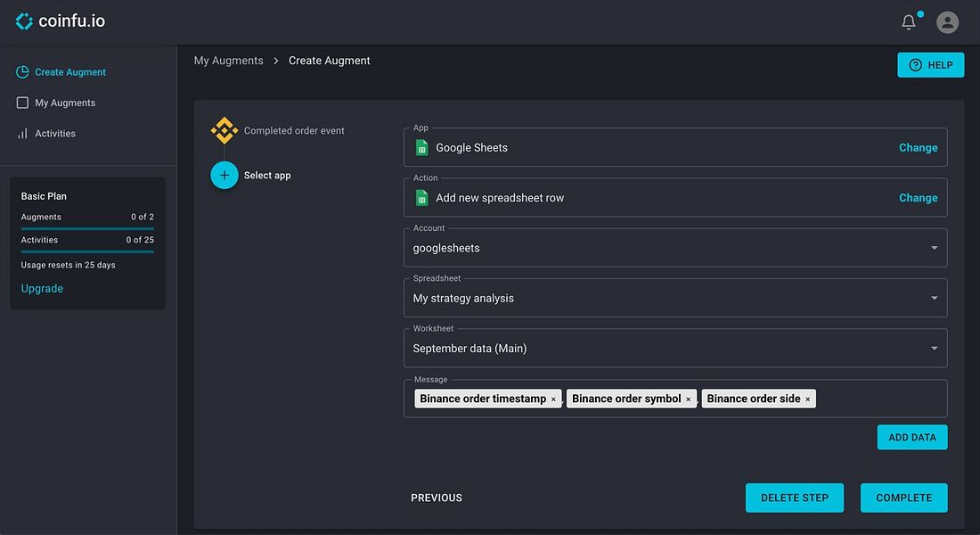
Task: Click the ADD DATA button
Action: [x=912, y=438]
